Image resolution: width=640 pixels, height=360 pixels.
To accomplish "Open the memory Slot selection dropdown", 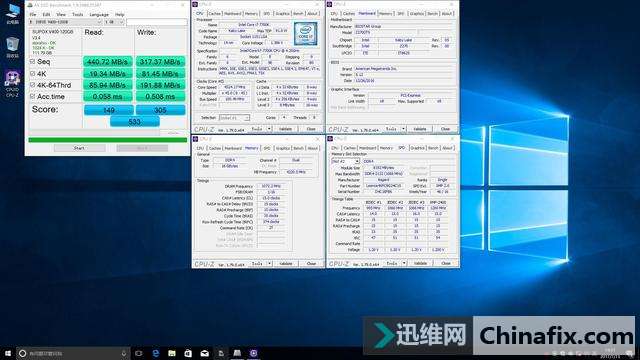I will [x=345, y=161].
